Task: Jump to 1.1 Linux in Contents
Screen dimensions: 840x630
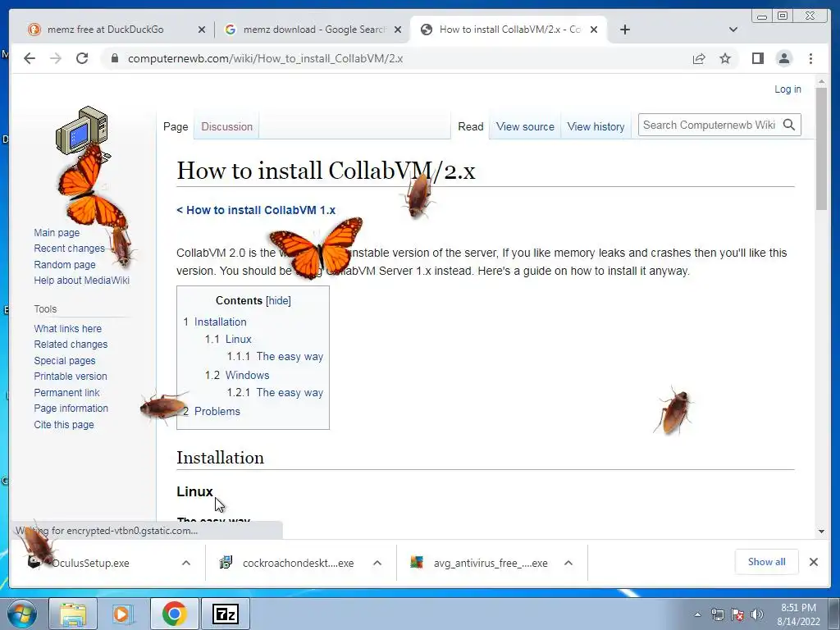Action: [x=228, y=339]
